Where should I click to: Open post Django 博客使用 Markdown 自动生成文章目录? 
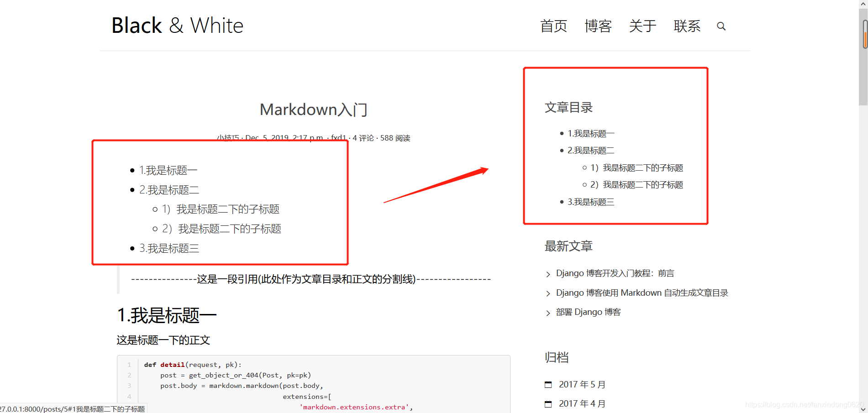642,293
